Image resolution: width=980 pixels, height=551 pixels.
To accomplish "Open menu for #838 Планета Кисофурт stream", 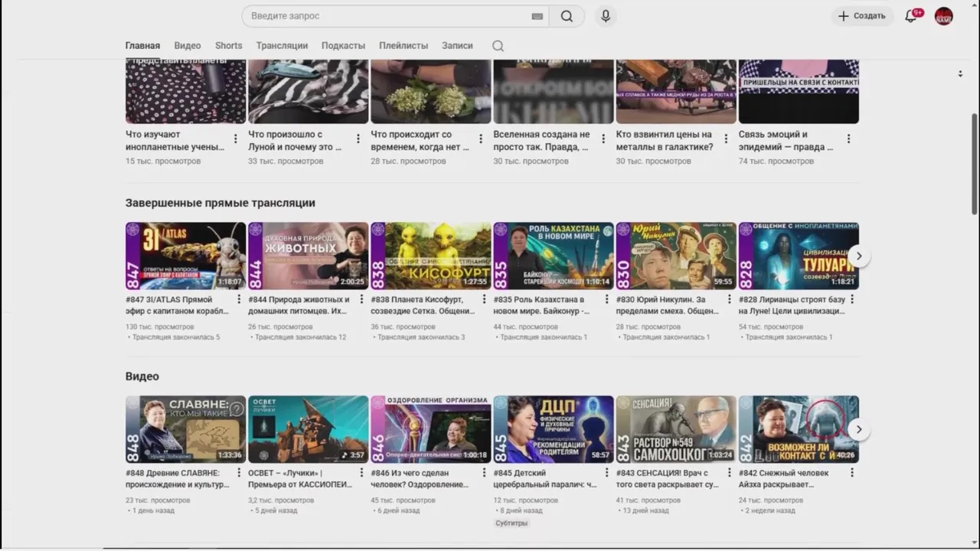I will 484,299.
